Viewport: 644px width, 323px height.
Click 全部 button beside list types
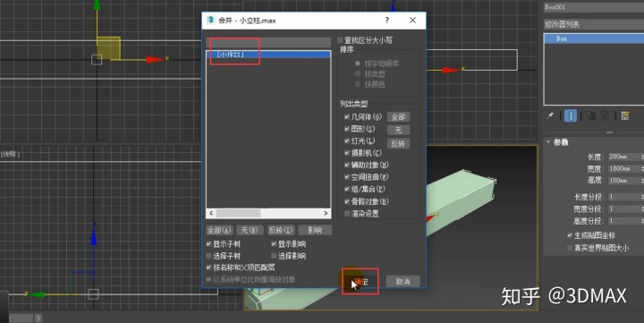pos(398,117)
